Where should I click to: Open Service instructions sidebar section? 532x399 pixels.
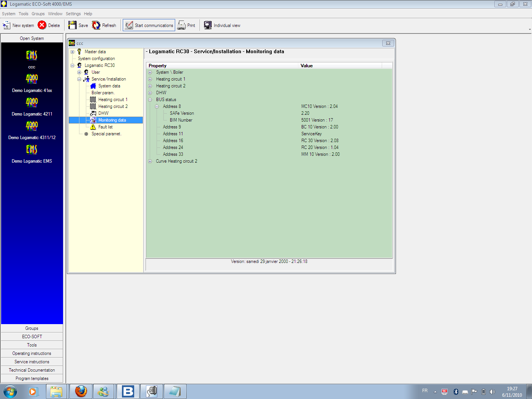pos(32,362)
